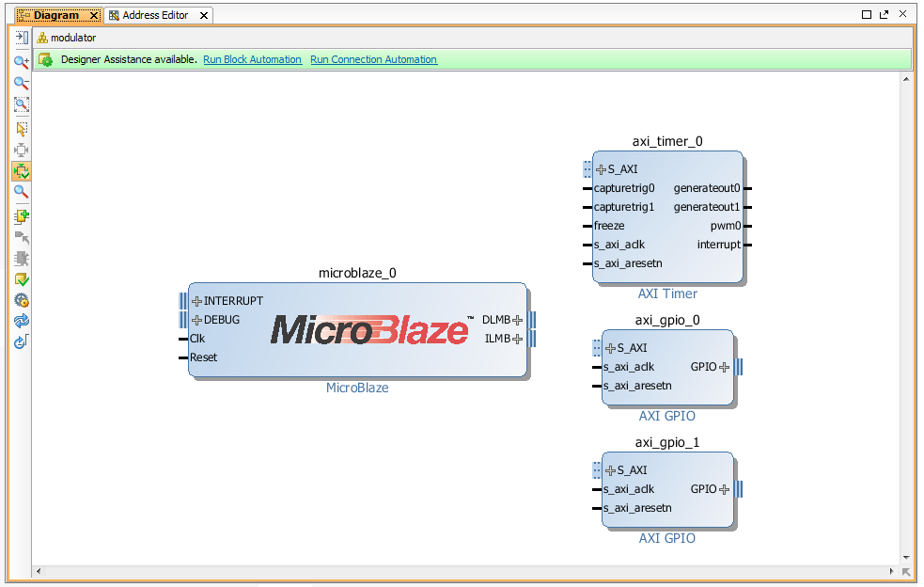Expand the GPIO interface on axi_gpio_0

724,368
